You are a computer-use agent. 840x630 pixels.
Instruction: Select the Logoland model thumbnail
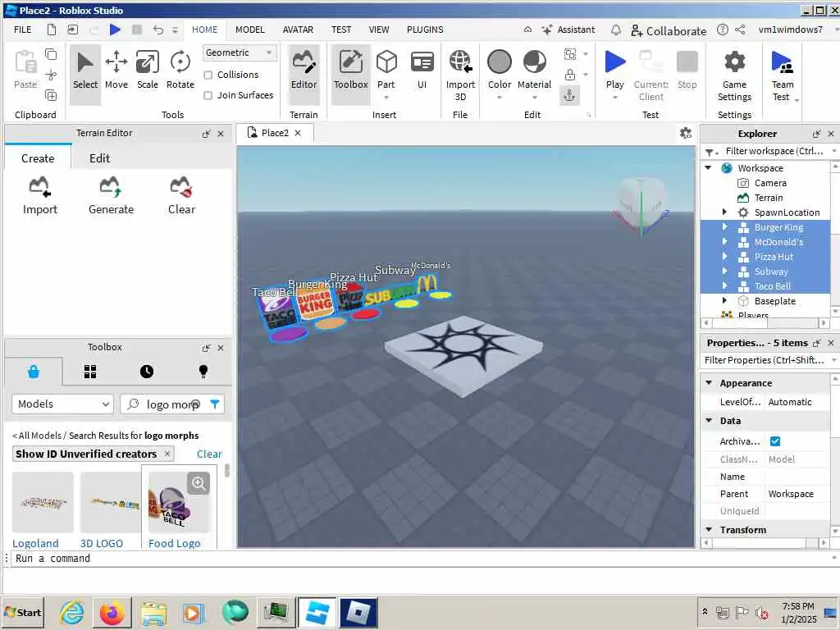pos(43,503)
